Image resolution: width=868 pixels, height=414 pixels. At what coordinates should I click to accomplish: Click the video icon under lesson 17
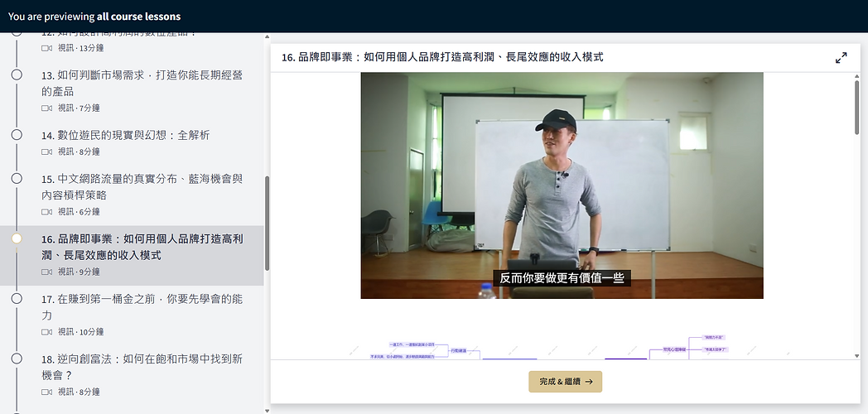click(46, 332)
